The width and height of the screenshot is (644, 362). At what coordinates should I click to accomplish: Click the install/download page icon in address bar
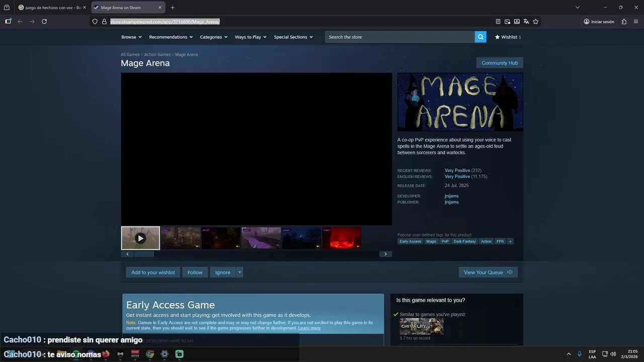pyautogui.click(x=517, y=22)
